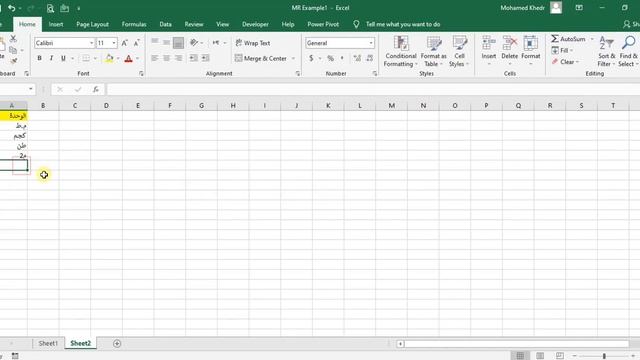This screenshot has width=640, height=360.
Task: Apply Comma Style icon
Action: click(342, 58)
